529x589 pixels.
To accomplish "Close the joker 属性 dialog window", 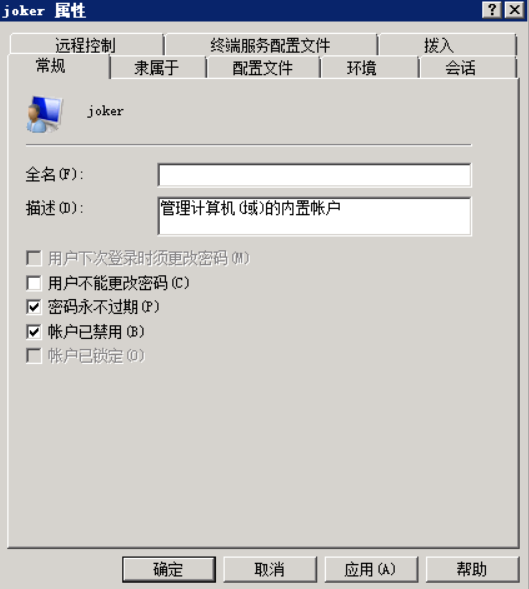I will click(x=514, y=10).
